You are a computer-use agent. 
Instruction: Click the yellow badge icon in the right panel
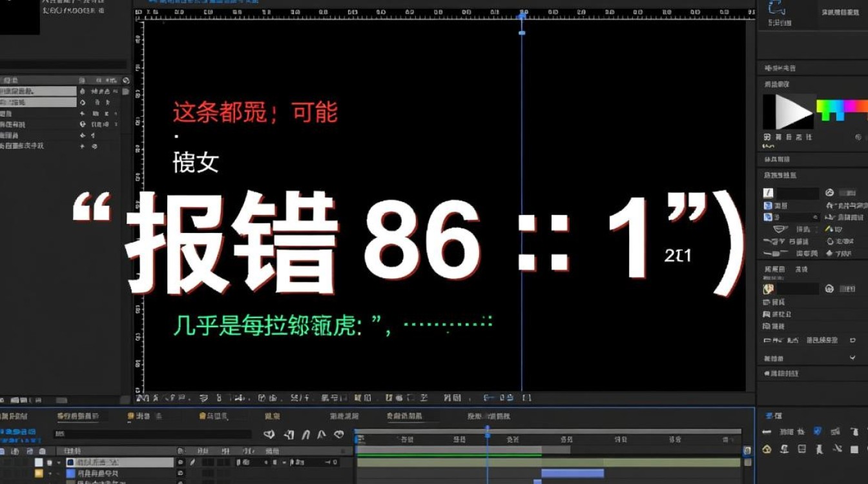[x=769, y=289]
